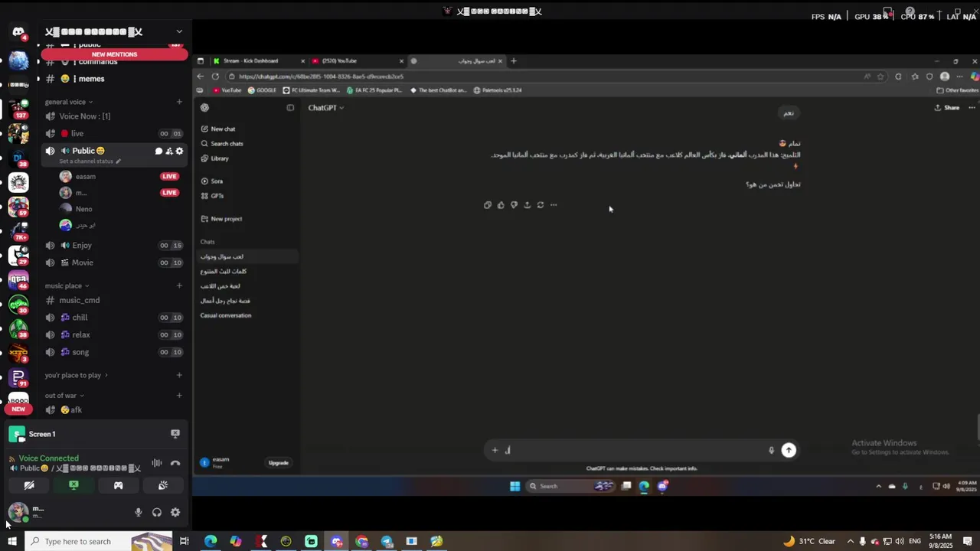Image resolution: width=980 pixels, height=551 pixels.
Task: Add a channel to out of war category
Action: click(x=179, y=396)
